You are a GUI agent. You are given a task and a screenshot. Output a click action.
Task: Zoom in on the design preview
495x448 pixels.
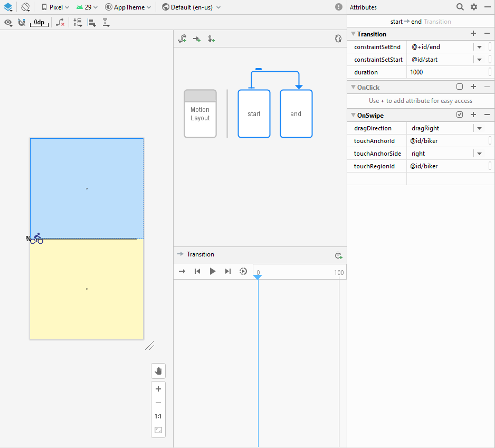(158, 389)
